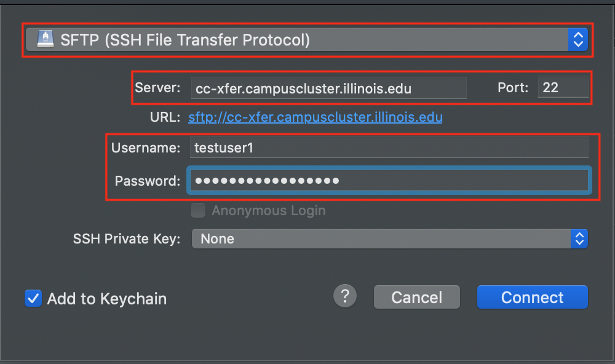
Task: Click the Cancel button
Action: coord(416,298)
